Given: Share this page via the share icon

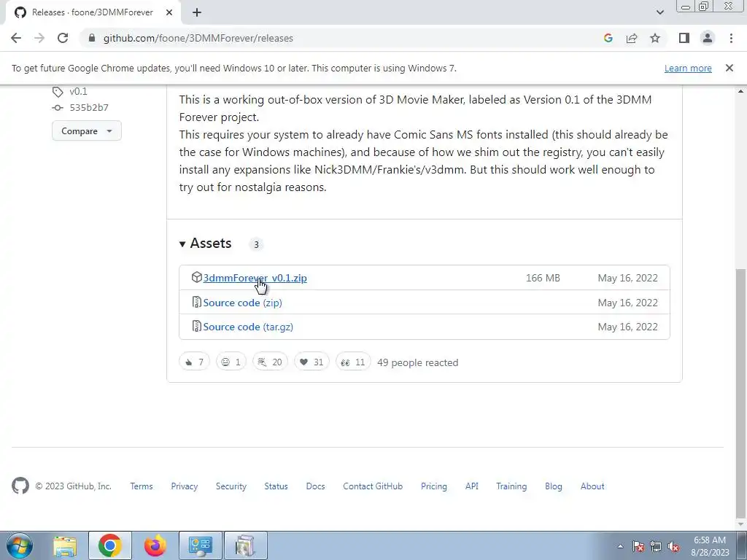Looking at the screenshot, I should coord(632,38).
